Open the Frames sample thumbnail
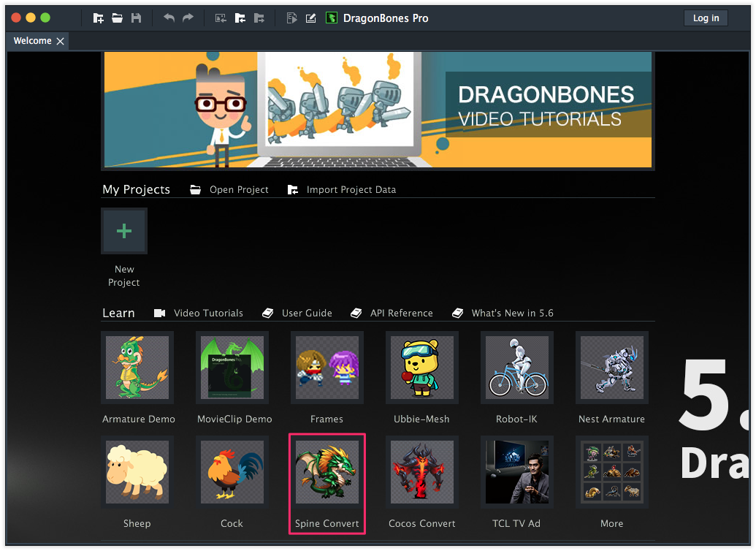The height and width of the screenshot is (551, 756). pyautogui.click(x=327, y=368)
